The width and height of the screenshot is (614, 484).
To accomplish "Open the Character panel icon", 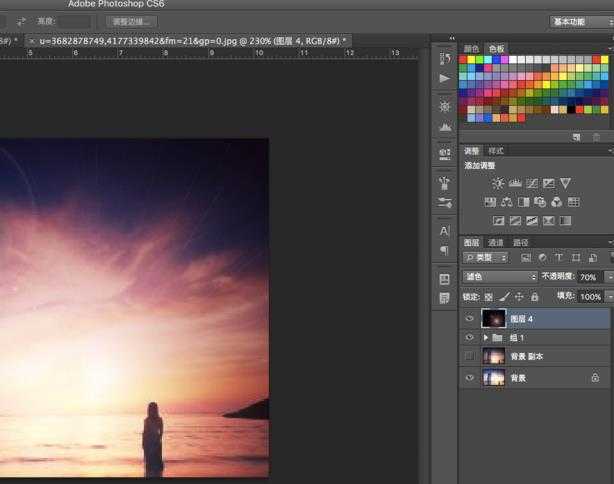I will [x=444, y=231].
